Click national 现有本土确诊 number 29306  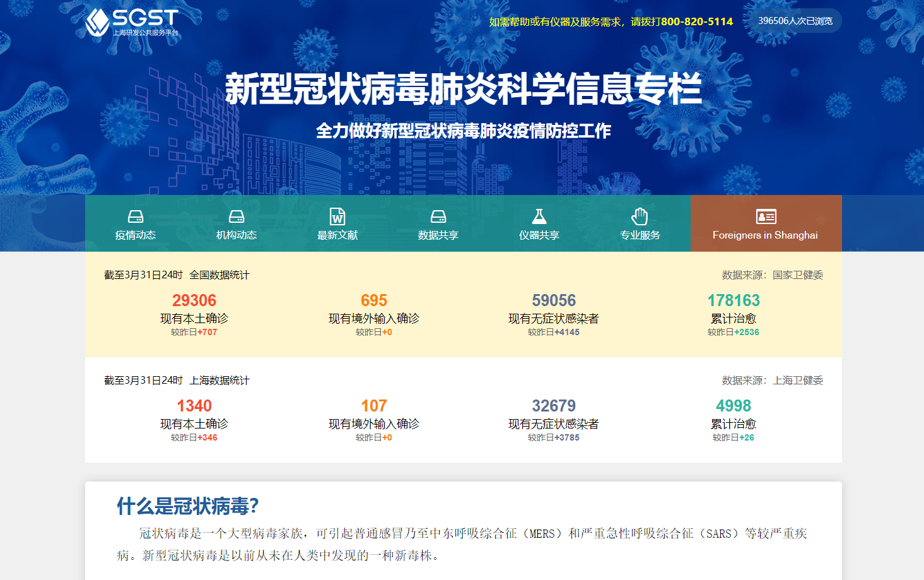[194, 300]
